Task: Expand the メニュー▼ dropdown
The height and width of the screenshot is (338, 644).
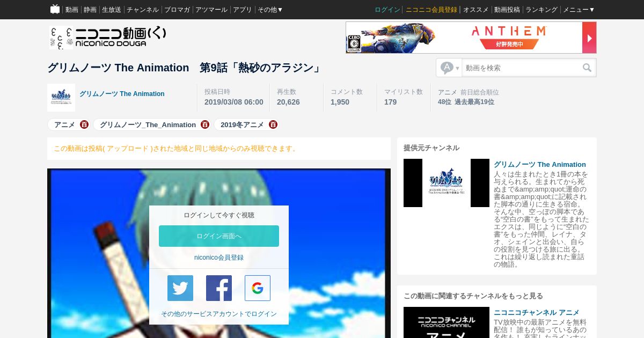Action: 579,10
